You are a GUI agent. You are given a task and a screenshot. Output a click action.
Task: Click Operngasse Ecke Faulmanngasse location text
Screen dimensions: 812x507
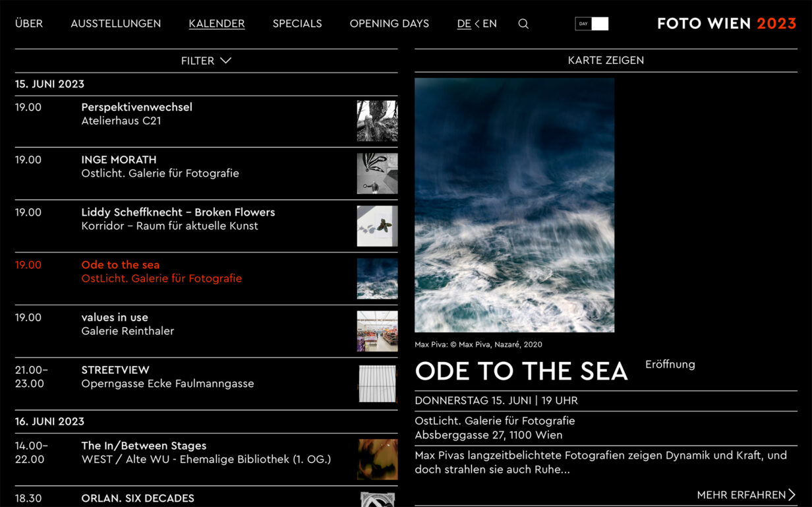[x=167, y=384]
